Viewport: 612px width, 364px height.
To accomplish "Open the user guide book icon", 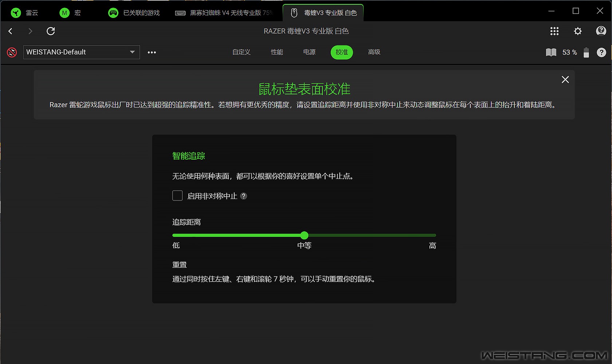I will [x=551, y=52].
